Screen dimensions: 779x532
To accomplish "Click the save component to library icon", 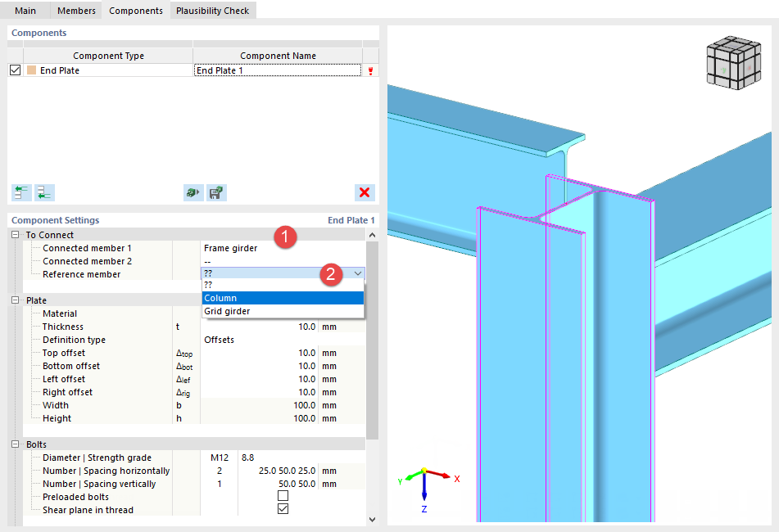I will tap(216, 192).
